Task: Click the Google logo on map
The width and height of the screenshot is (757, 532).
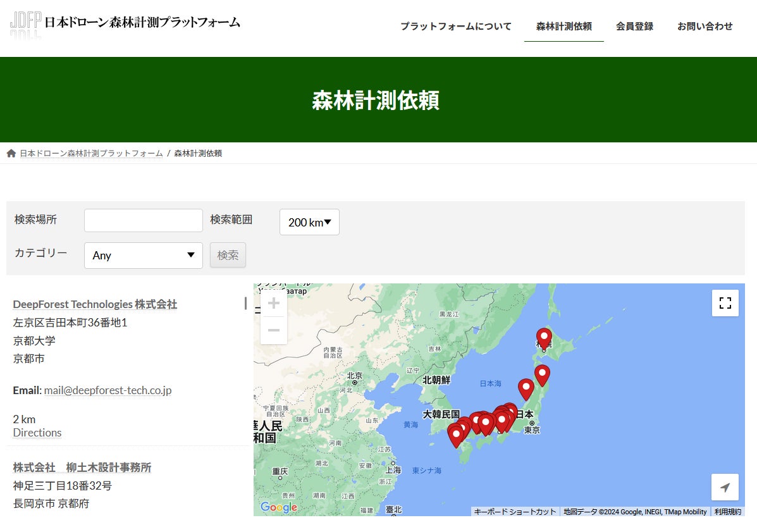Action: click(279, 507)
